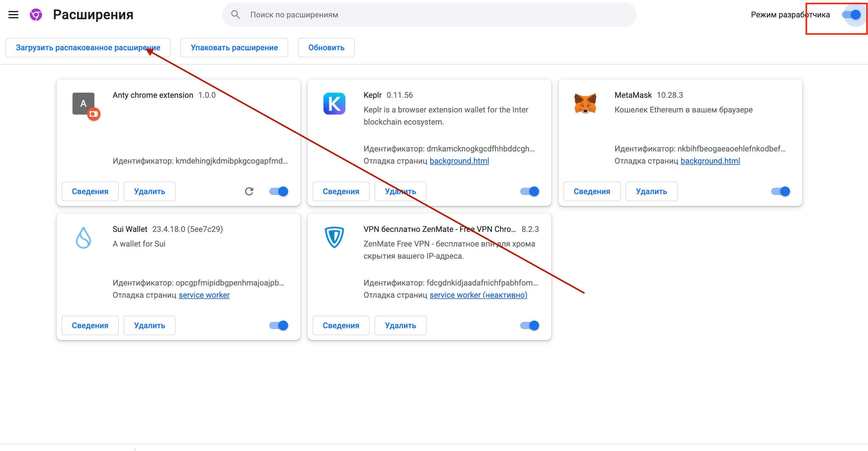Disable the Keplr extension
Viewport: 868px width, 451px height.
tap(529, 191)
